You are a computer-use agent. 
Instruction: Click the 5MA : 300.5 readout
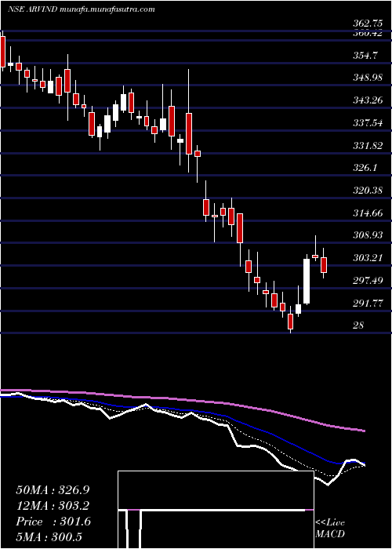click(x=49, y=536)
